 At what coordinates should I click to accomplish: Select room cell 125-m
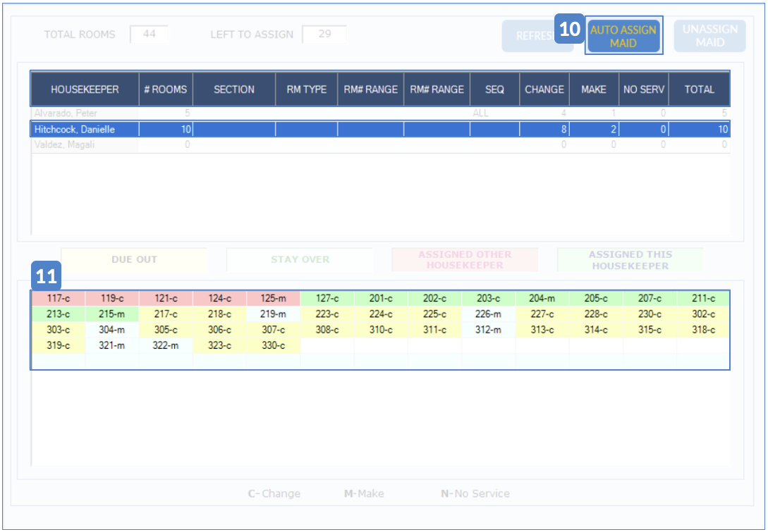(x=273, y=299)
